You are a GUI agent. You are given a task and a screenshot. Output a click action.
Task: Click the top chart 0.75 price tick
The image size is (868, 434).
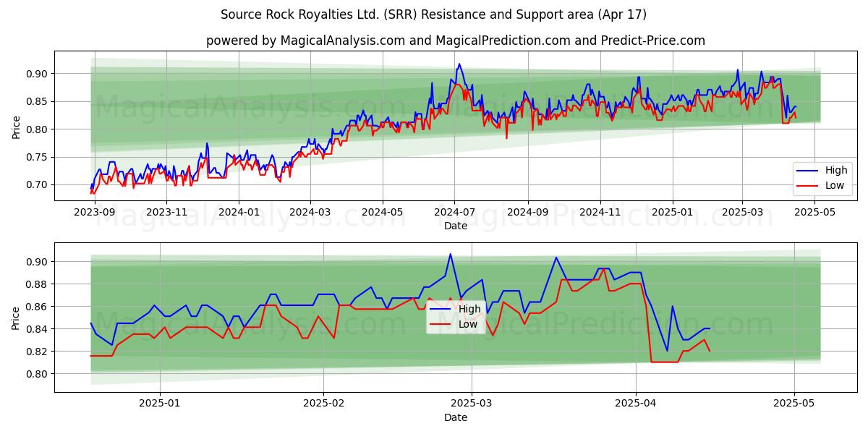click(x=38, y=157)
